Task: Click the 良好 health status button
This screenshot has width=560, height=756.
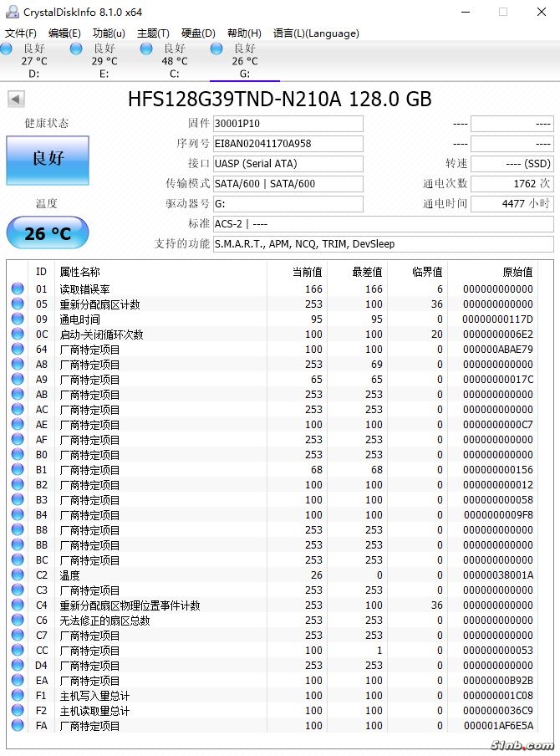Action: pyautogui.click(x=48, y=160)
